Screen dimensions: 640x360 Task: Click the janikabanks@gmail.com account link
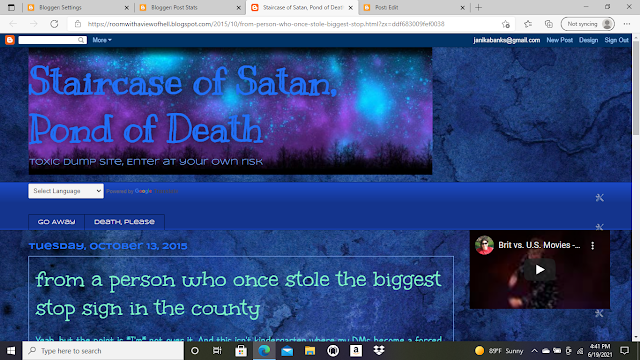click(507, 40)
